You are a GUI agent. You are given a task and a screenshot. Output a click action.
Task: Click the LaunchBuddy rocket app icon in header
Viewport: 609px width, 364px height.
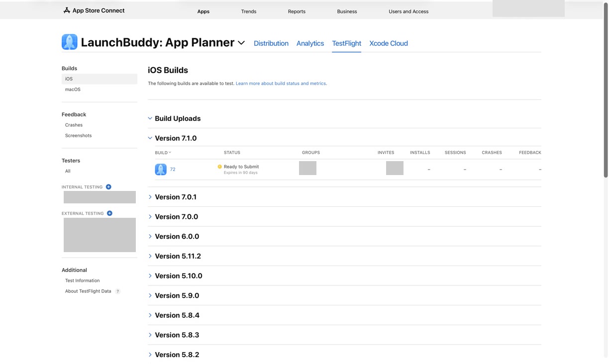coord(70,42)
